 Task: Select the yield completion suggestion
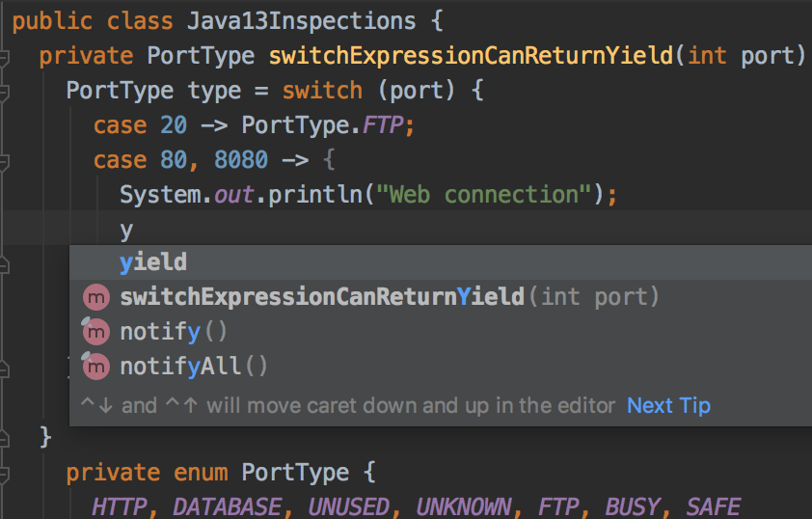point(153,262)
